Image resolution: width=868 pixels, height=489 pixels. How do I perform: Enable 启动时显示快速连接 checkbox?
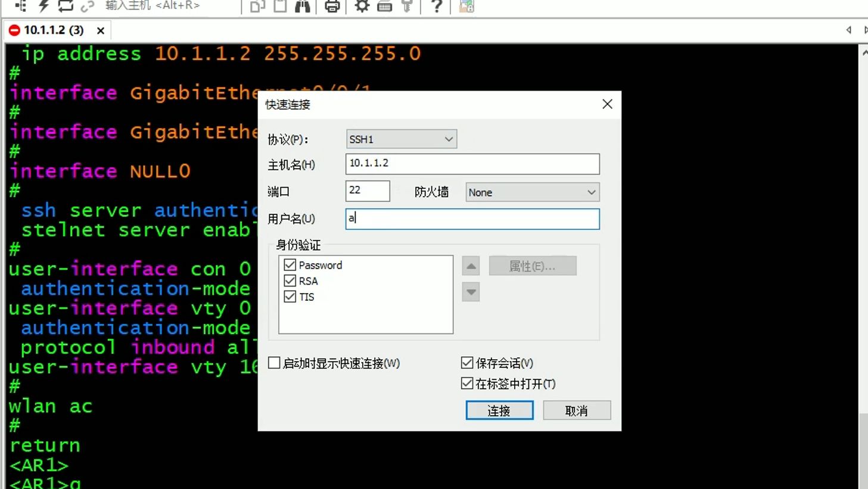[x=274, y=363]
